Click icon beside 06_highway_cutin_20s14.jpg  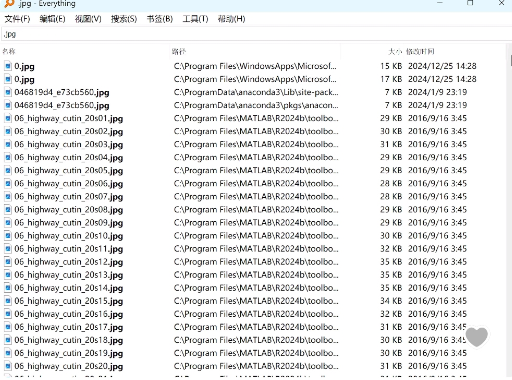point(8,288)
